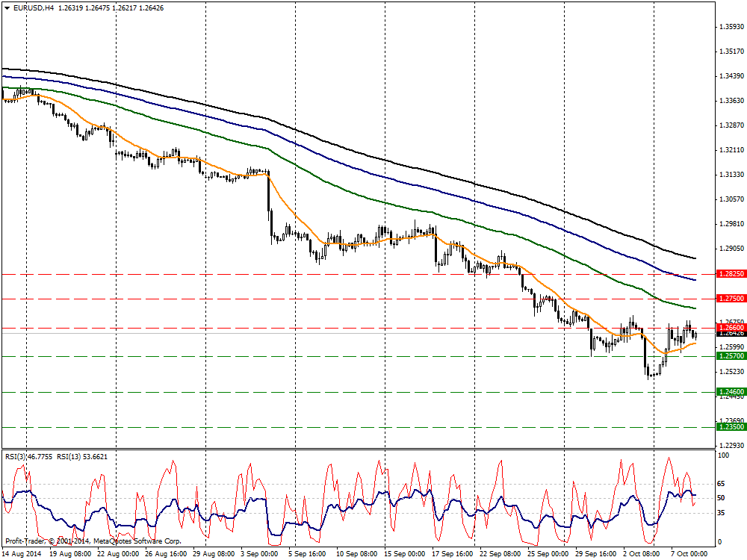Click the 1.33630 price axis value

coord(731,101)
